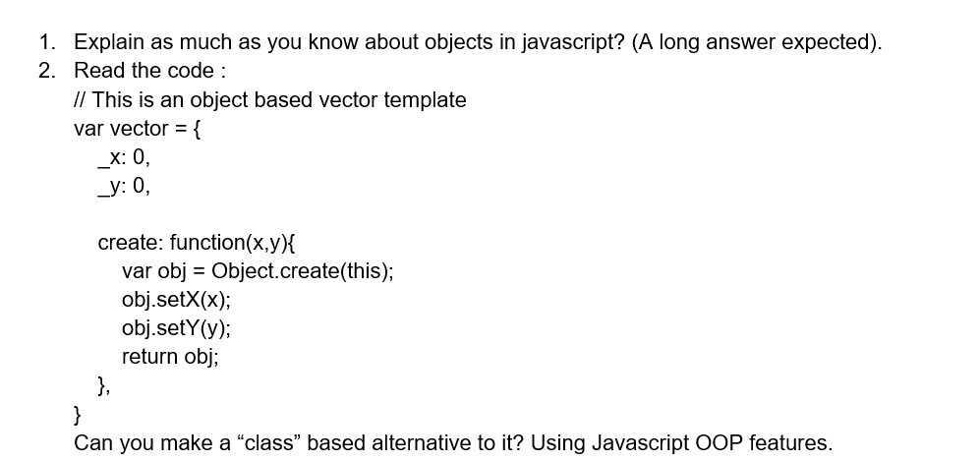This screenshot has width=980, height=461.
Task: Click "Object.create(this);" in the code
Action: pos(302,271)
